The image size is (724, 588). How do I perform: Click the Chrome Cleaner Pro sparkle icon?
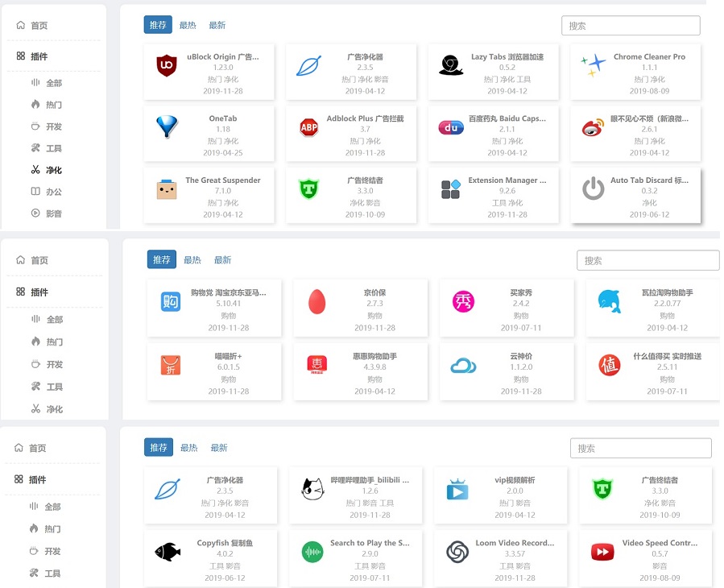(594, 65)
